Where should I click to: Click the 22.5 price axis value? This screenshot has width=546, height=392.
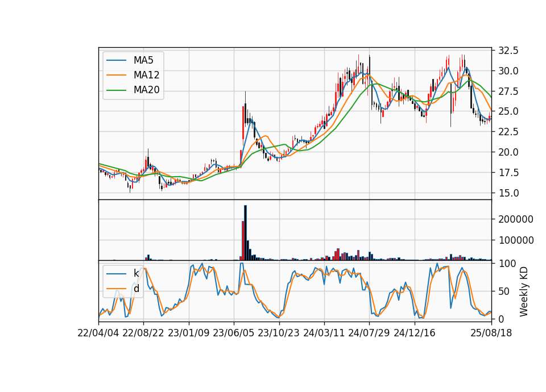pyautogui.click(x=508, y=132)
